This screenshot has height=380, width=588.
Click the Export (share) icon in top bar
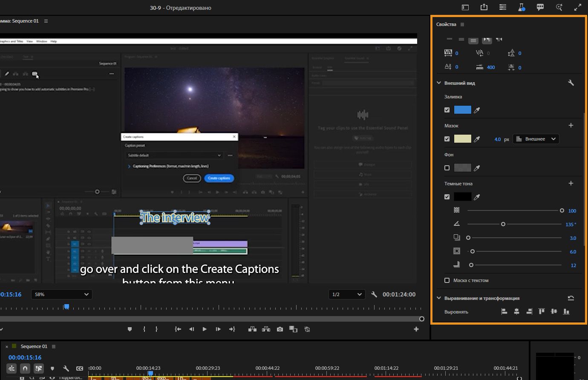coord(484,7)
